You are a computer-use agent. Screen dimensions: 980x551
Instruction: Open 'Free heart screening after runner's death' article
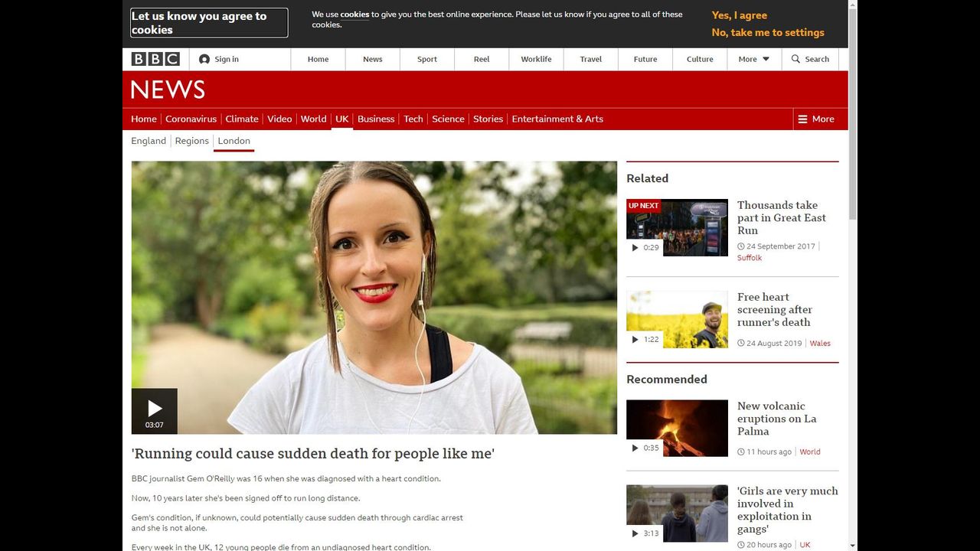click(774, 309)
